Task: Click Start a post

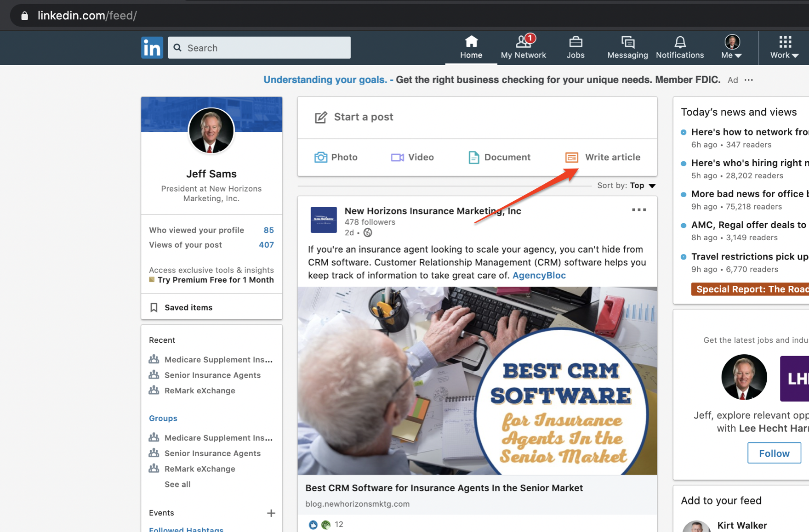Action: 364,117
